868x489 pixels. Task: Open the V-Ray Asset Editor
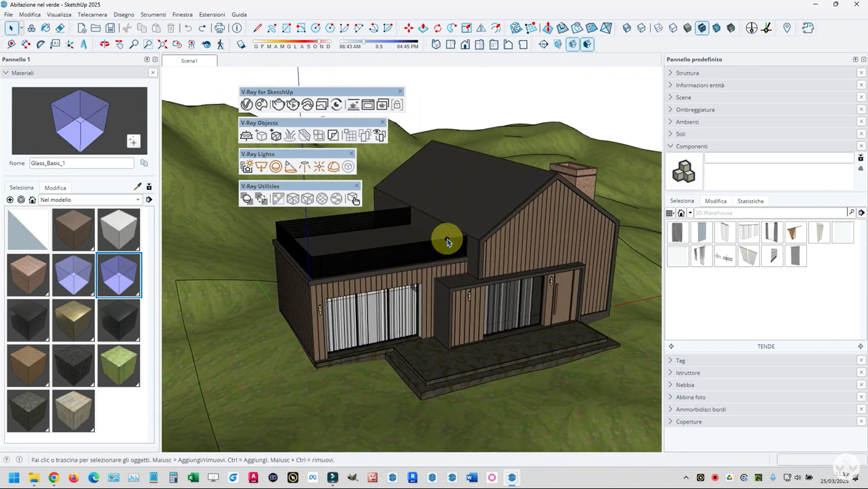[x=247, y=105]
